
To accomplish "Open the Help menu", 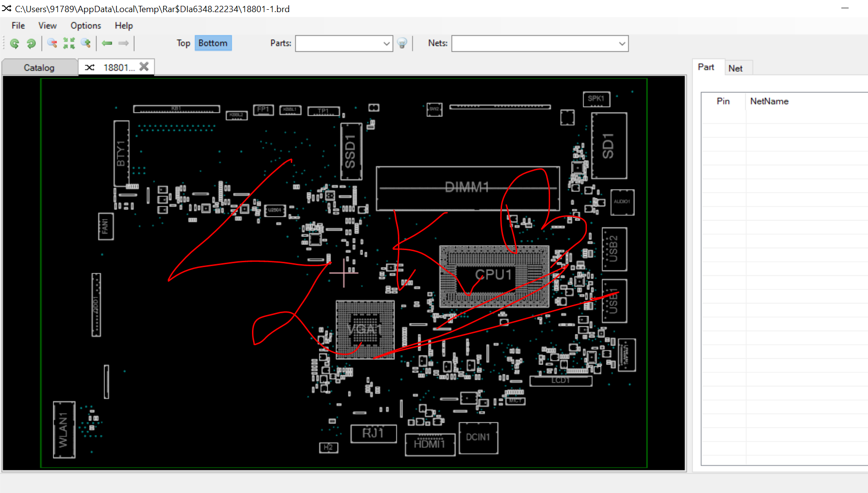I will pos(124,26).
